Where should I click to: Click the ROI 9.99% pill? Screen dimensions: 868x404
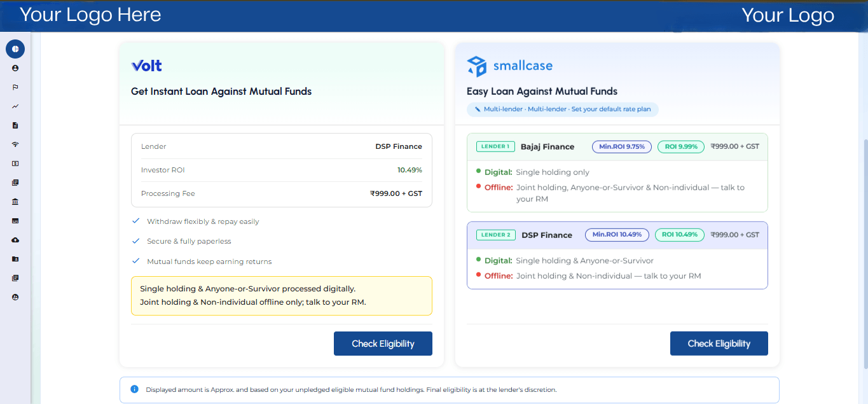pyautogui.click(x=681, y=146)
